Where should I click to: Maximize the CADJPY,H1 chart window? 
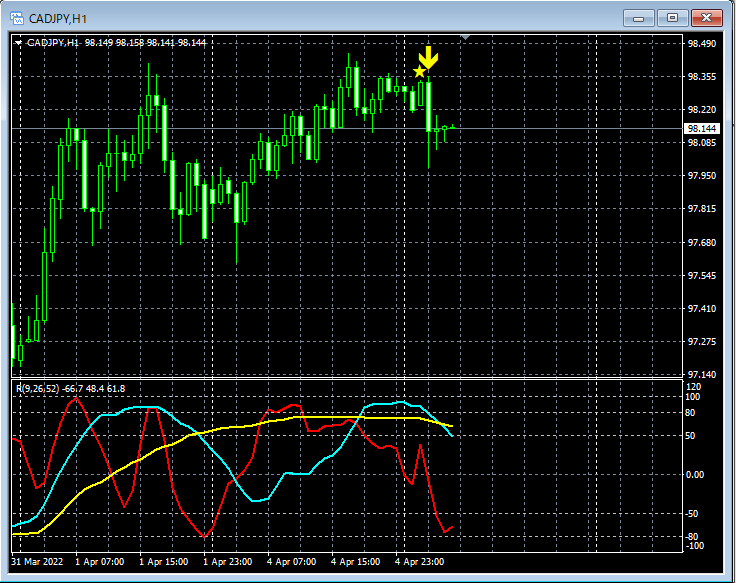[672, 18]
